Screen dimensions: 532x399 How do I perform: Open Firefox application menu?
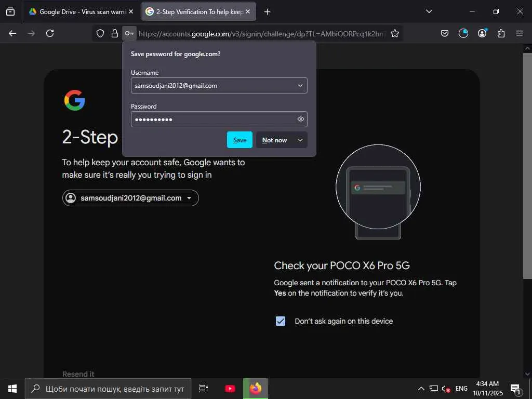tap(520, 33)
